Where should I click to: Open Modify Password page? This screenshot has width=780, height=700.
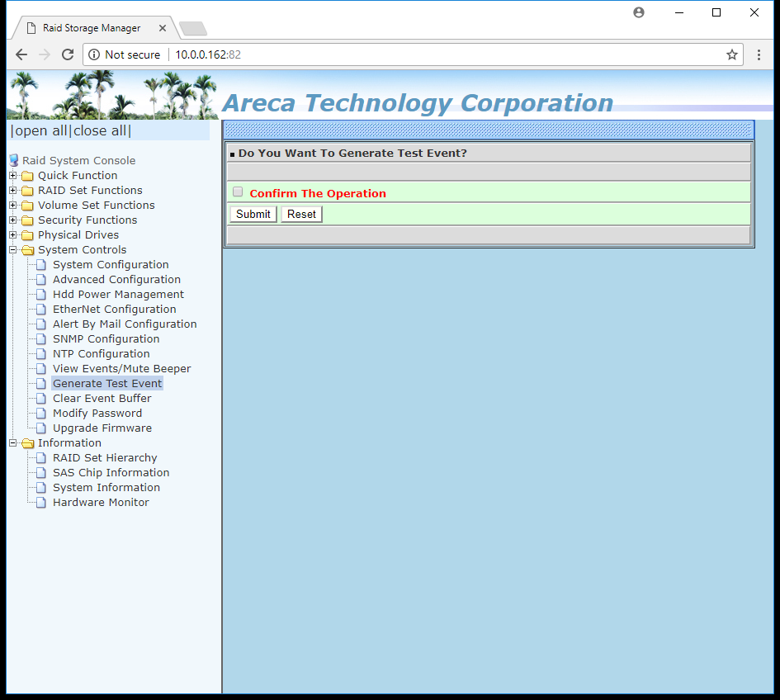pos(97,414)
